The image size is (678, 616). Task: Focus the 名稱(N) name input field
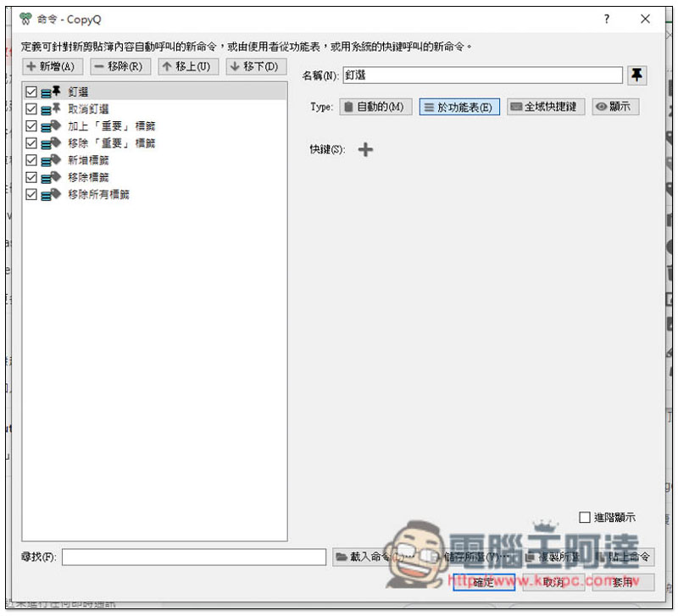482,75
